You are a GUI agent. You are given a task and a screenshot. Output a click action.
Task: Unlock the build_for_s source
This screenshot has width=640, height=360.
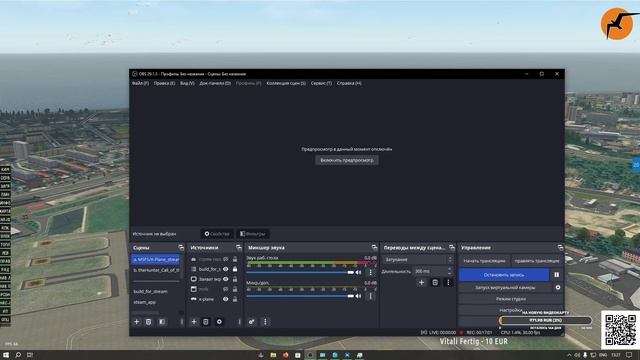pos(235,269)
